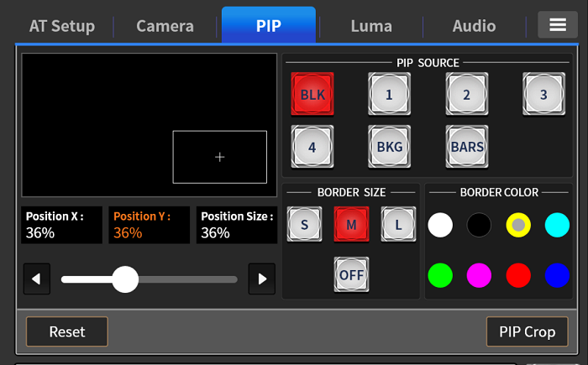Set PIP source to BARS

coord(466,147)
